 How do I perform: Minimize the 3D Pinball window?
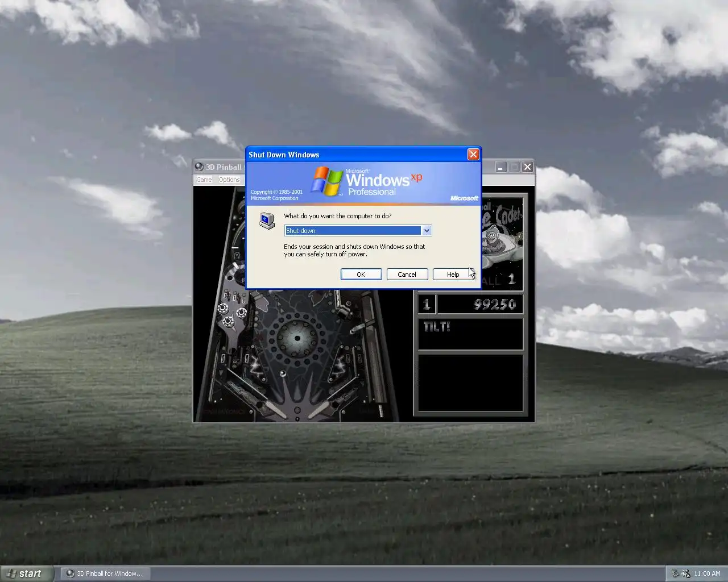pos(500,167)
